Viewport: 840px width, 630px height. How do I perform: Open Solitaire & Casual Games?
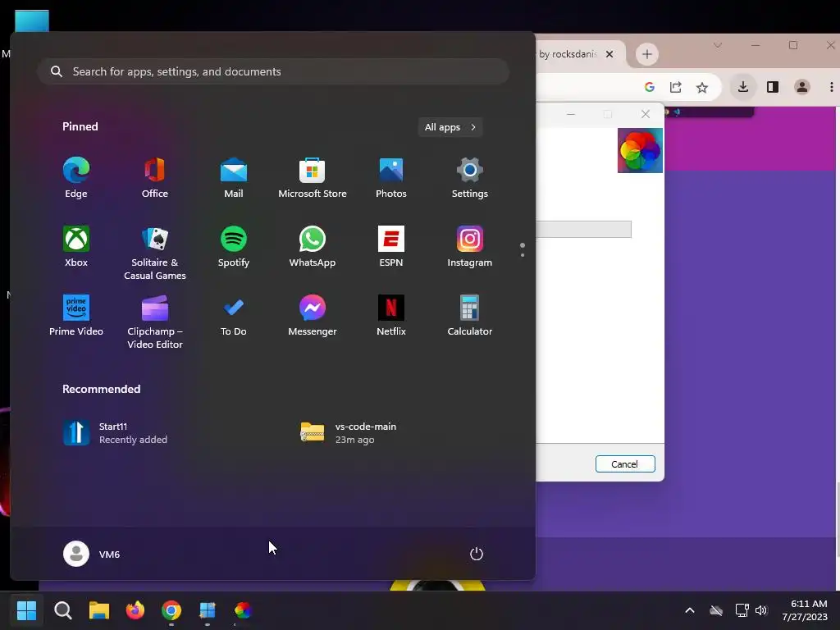click(155, 253)
